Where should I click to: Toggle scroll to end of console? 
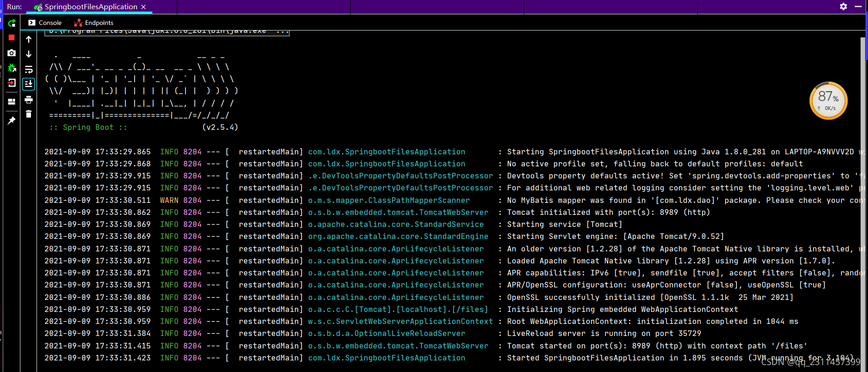pyautogui.click(x=29, y=84)
